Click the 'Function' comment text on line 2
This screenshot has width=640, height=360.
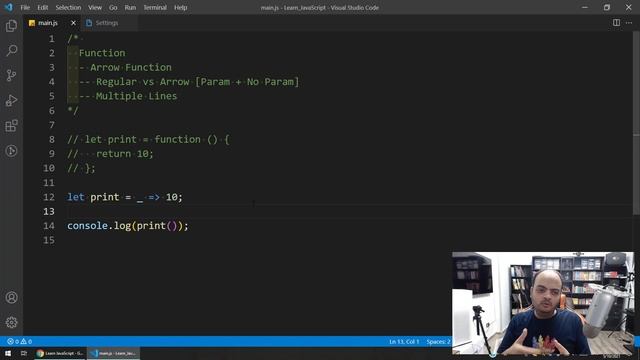[102, 53]
